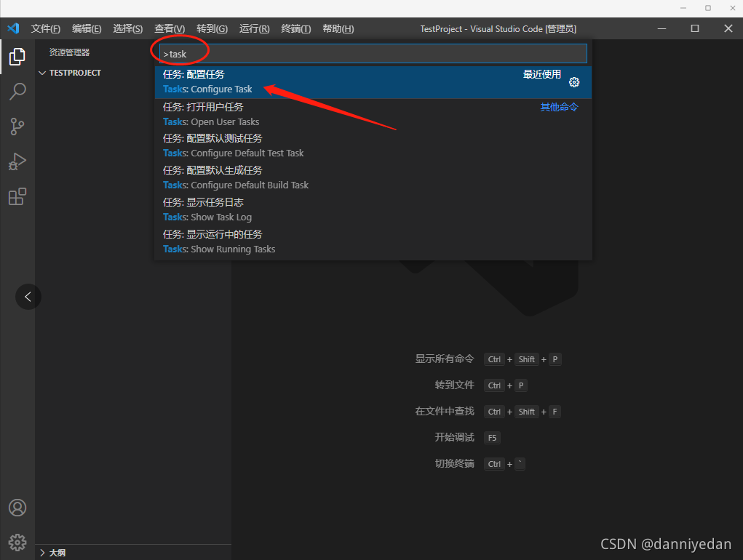Viewport: 743px width, 560px height.
Task: Select Tasks: Configure Default Test Task
Action: [373, 145]
